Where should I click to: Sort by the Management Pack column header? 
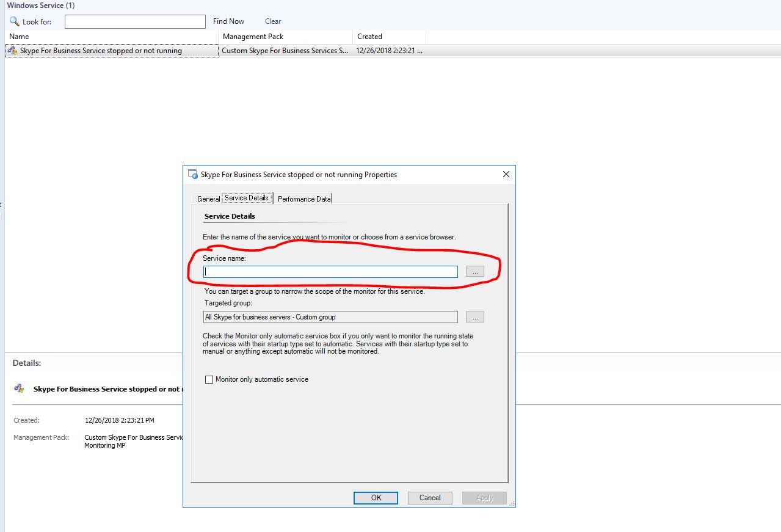coord(286,37)
